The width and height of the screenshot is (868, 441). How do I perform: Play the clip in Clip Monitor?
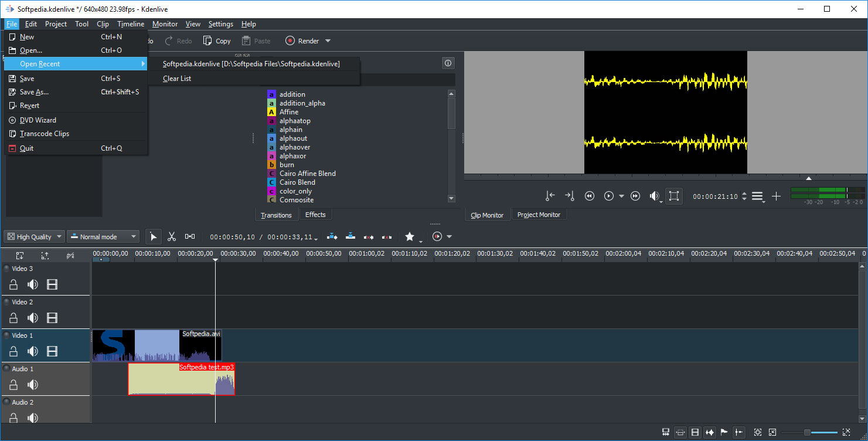point(609,196)
